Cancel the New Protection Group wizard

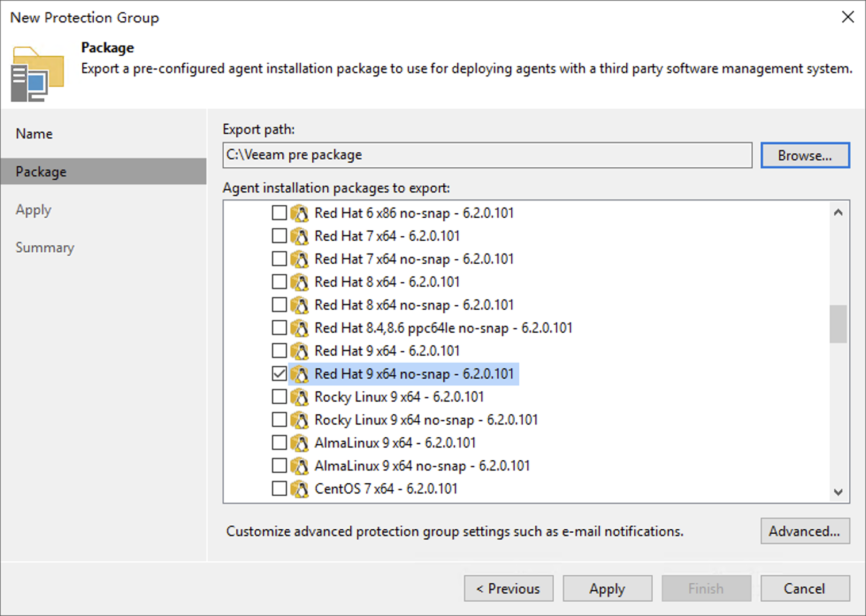(805, 588)
